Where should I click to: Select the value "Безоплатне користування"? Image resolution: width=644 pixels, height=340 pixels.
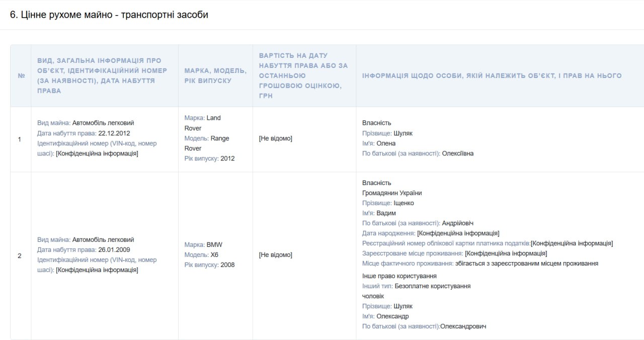pos(433,286)
